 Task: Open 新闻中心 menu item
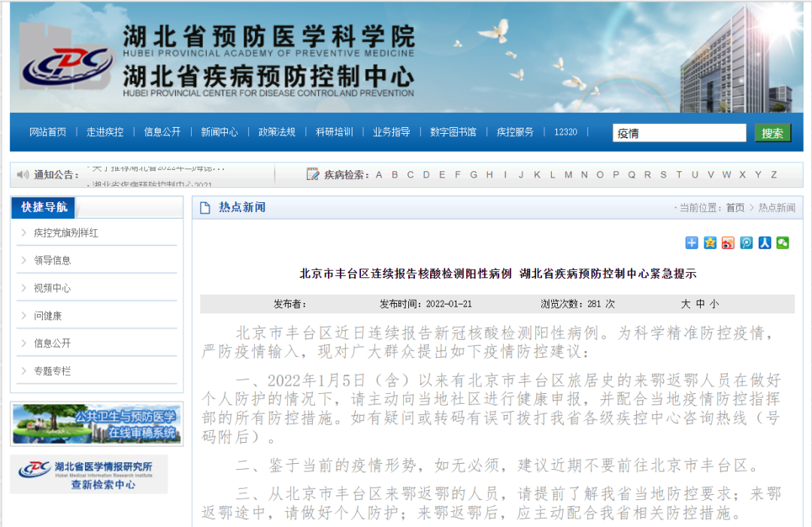(220, 132)
